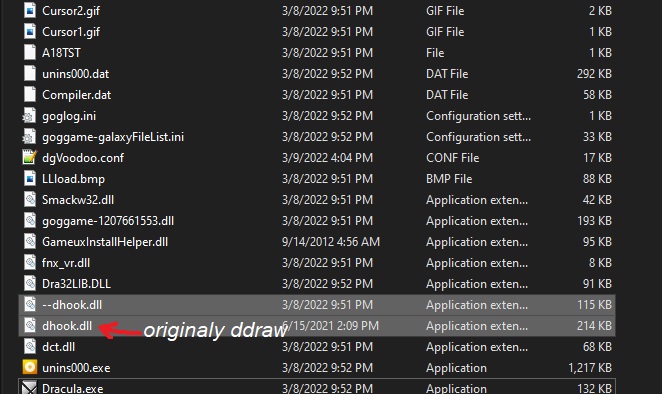Select the file named goggame-1207661553.dll
This screenshot has width=662, height=394.
[x=108, y=221]
